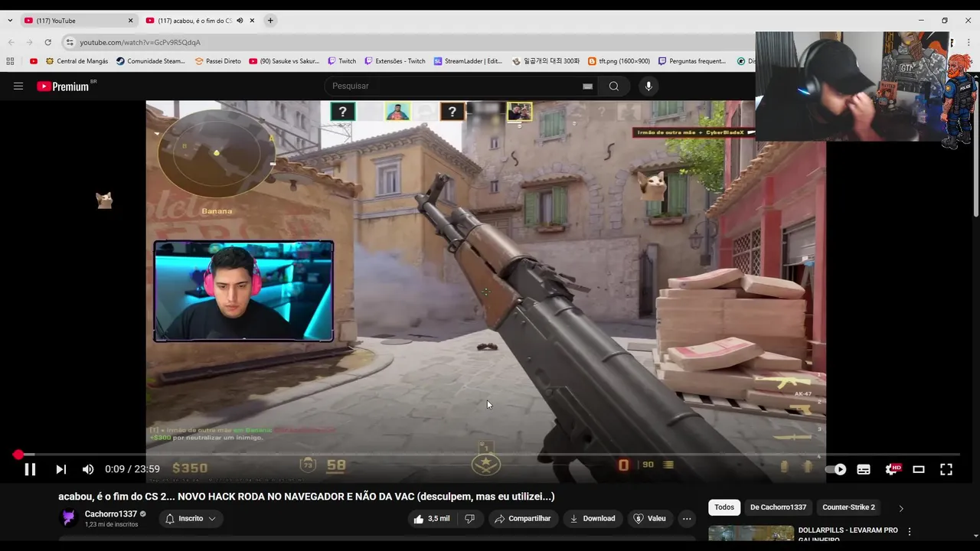Image resolution: width=980 pixels, height=551 pixels.
Task: Open the Chrome apps grid shortcut
Action: (10, 61)
